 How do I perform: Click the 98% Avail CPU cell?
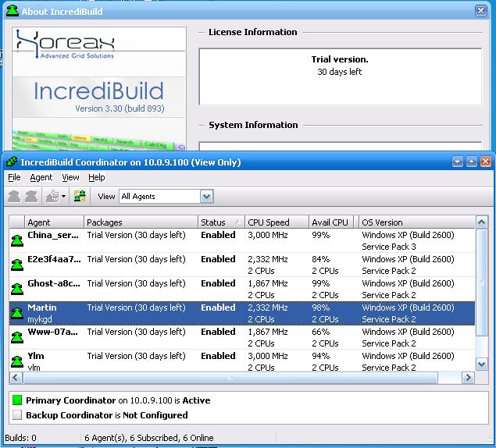pos(321,308)
